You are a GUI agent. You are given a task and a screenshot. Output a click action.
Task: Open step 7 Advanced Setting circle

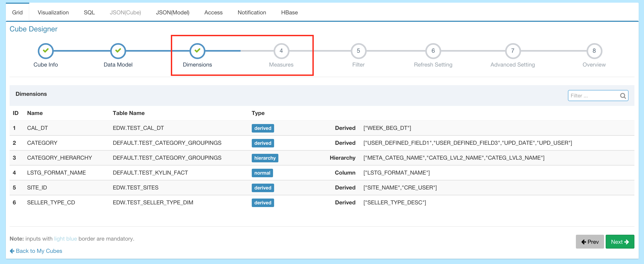tap(513, 51)
